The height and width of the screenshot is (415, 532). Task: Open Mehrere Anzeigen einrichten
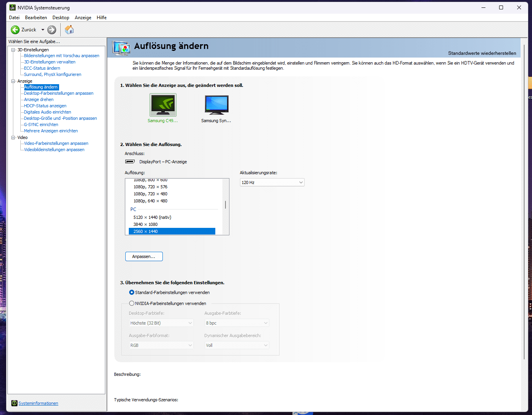tap(51, 131)
